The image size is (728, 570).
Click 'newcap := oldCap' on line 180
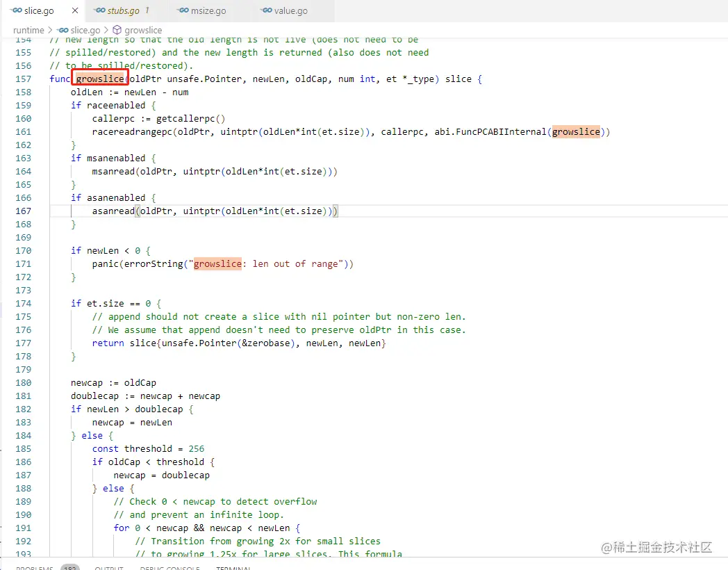tap(113, 383)
